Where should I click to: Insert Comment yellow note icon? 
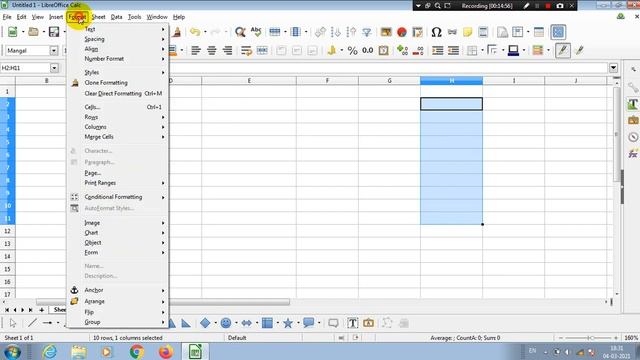pyautogui.click(x=467, y=32)
